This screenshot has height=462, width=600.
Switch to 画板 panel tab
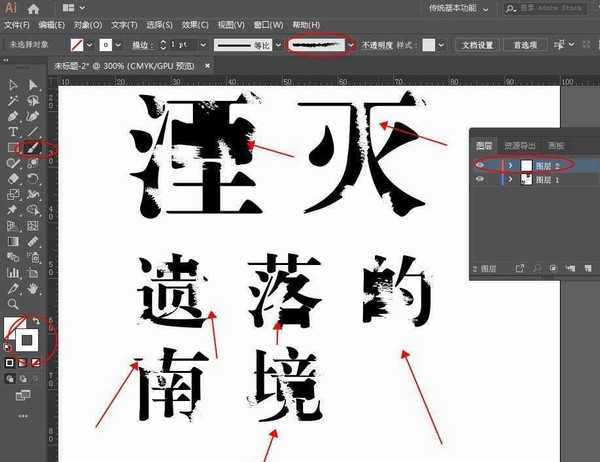point(556,146)
